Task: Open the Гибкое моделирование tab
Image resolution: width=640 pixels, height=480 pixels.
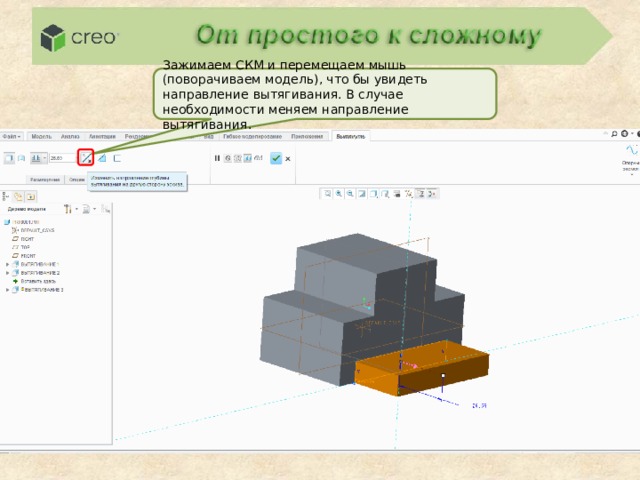Action: (252, 136)
